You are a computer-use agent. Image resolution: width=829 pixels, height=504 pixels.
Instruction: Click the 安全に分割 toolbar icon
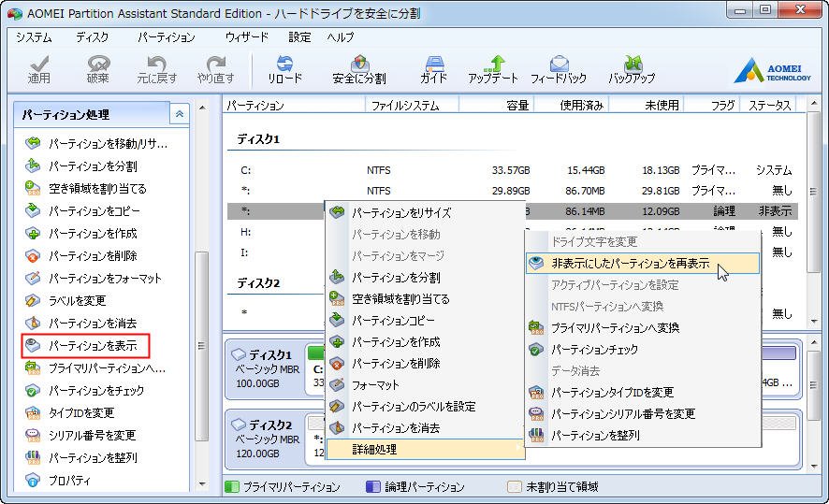coord(359,70)
